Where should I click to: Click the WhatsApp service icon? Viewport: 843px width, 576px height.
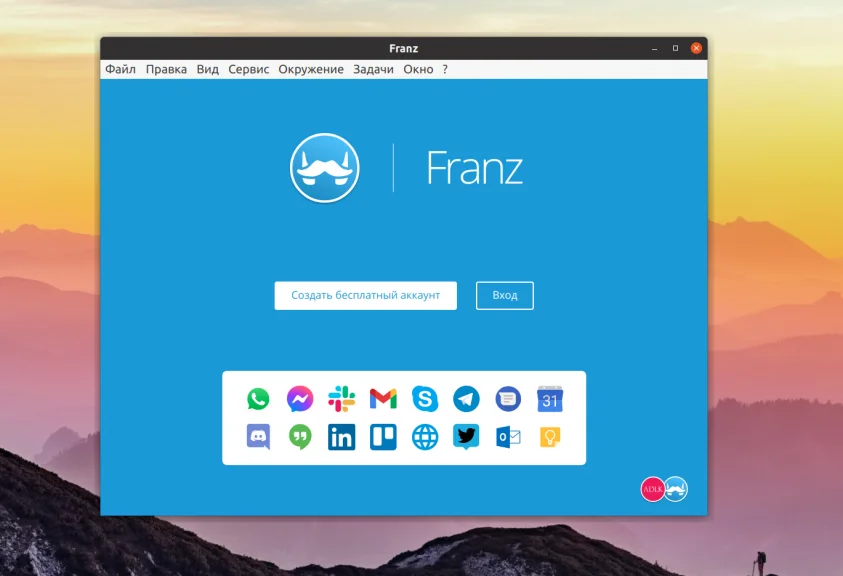[258, 399]
